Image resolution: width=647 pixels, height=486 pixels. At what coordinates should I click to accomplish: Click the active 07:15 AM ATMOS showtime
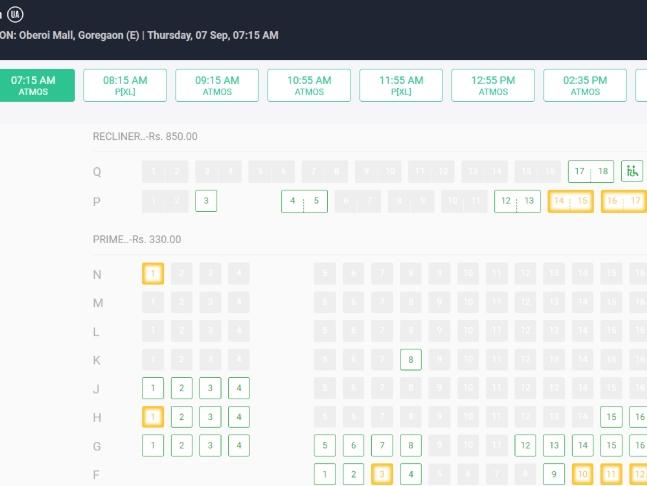pos(35,85)
